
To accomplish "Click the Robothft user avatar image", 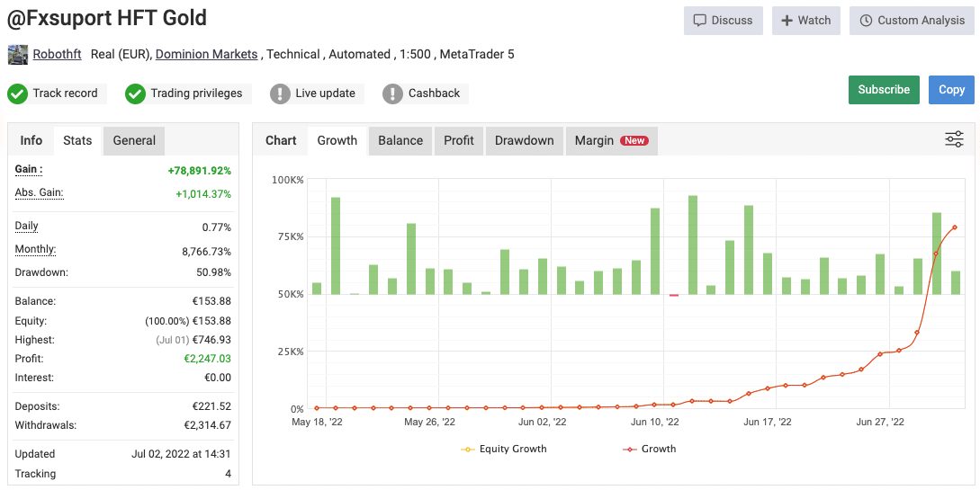I will pyautogui.click(x=18, y=55).
